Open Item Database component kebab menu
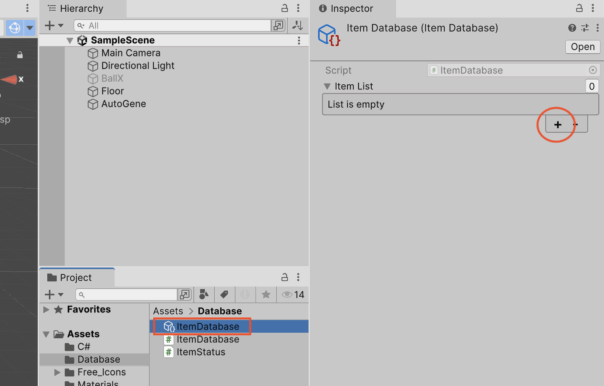Image resolution: width=604 pixels, height=386 pixels. [597, 28]
